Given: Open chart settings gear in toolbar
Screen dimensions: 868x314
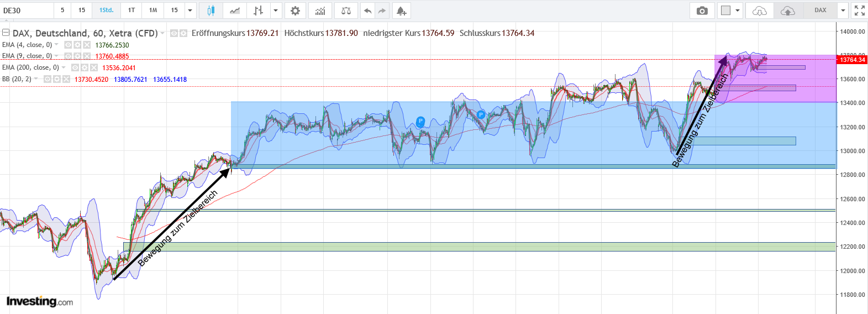Looking at the screenshot, I should [296, 11].
